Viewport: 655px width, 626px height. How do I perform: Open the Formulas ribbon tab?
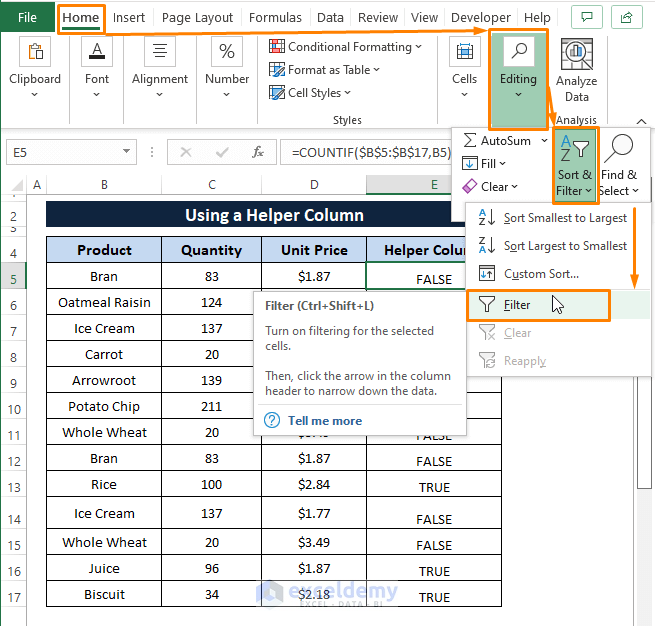[275, 18]
